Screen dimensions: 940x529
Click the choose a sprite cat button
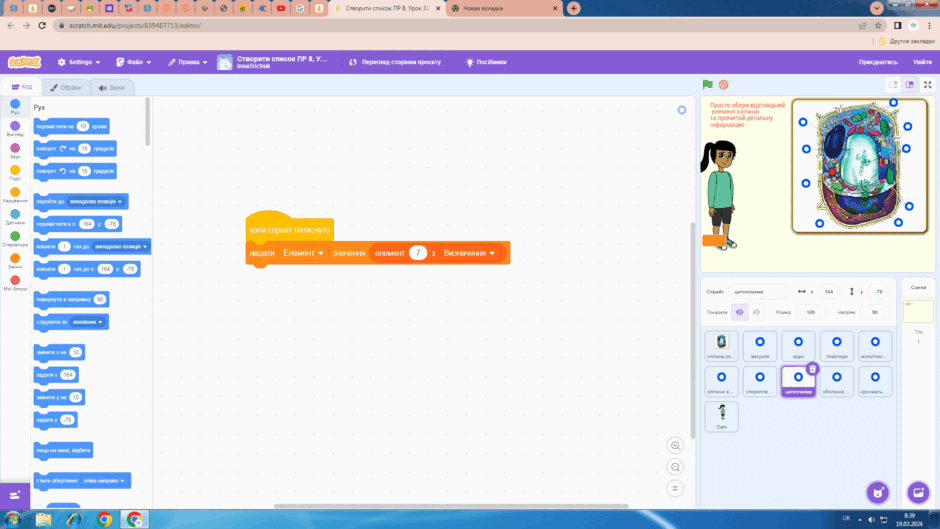(878, 492)
